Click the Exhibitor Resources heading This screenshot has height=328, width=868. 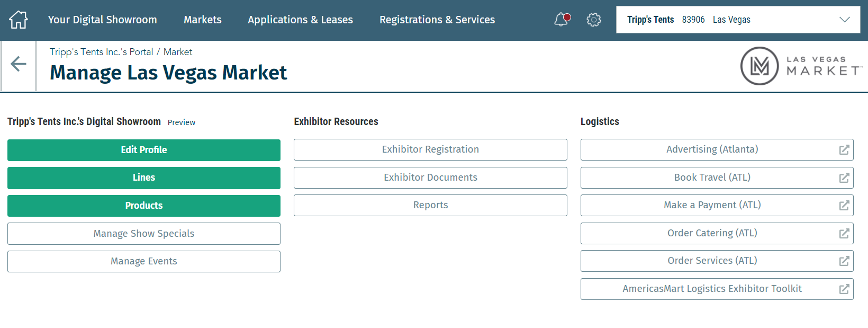[x=336, y=121]
